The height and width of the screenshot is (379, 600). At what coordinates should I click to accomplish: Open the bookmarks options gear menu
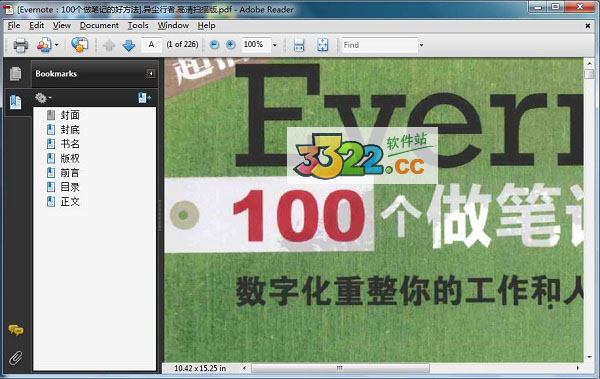pos(43,98)
